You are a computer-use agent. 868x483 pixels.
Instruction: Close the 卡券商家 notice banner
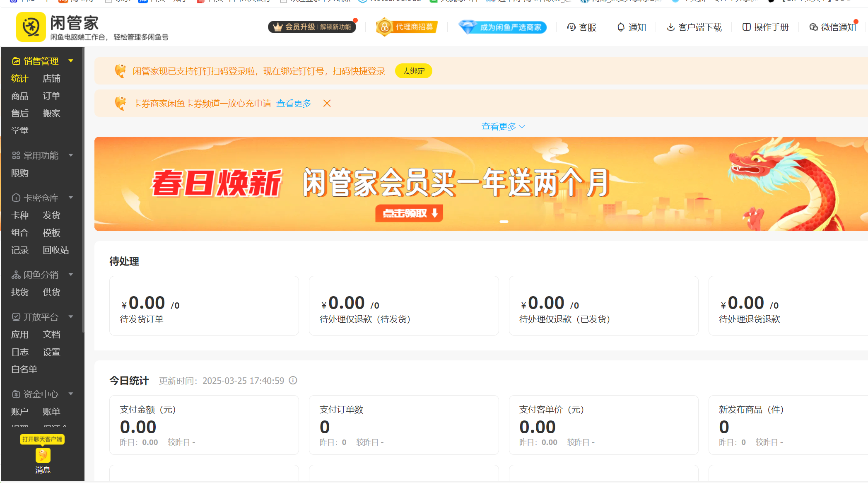click(327, 104)
